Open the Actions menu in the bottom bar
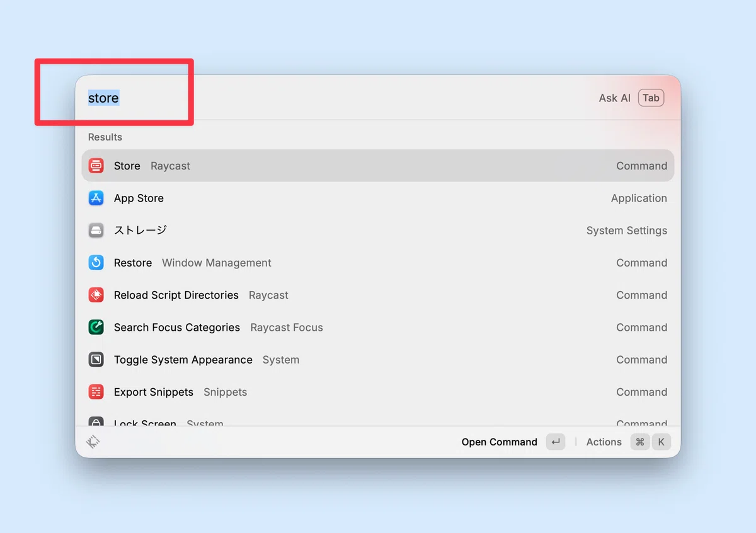Image resolution: width=756 pixels, height=533 pixels. point(604,442)
